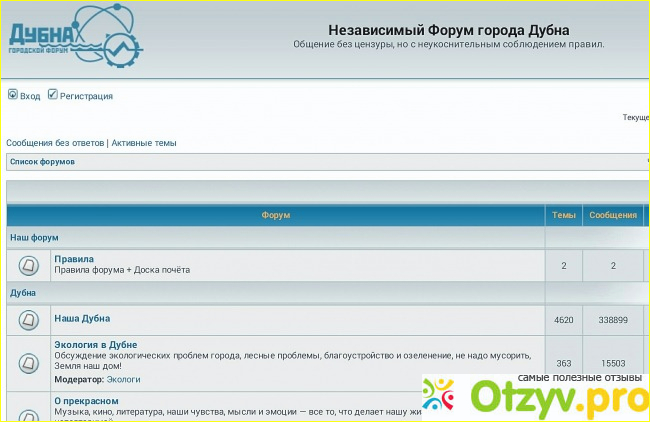Click the forum icon in the Правила row
Viewport: 650px width, 422px height.
(x=29, y=265)
